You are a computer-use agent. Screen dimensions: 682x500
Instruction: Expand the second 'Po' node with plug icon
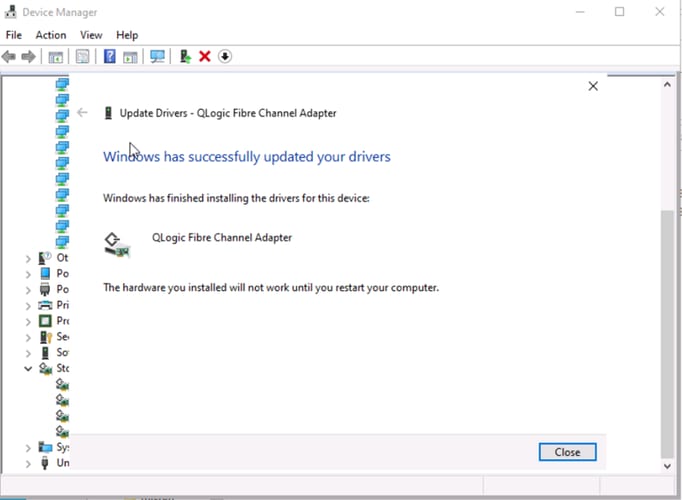(x=28, y=290)
